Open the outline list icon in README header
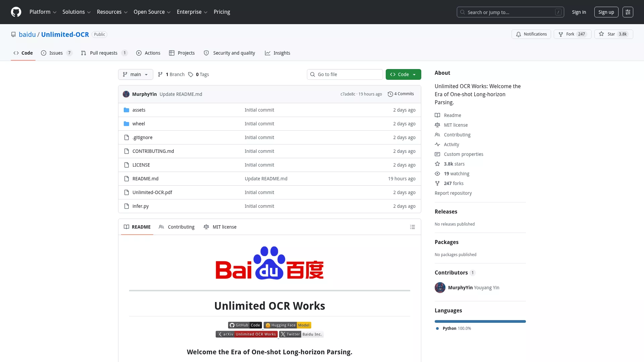The height and width of the screenshot is (362, 644). coord(413,227)
